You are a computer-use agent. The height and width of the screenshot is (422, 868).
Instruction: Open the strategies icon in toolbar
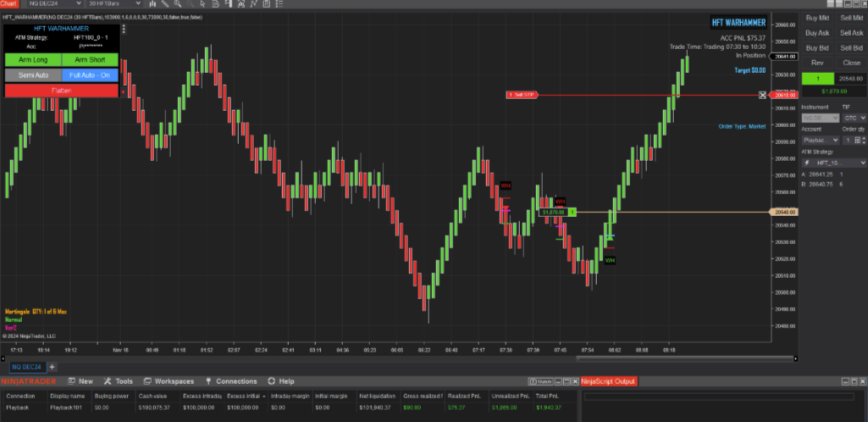(253, 3)
